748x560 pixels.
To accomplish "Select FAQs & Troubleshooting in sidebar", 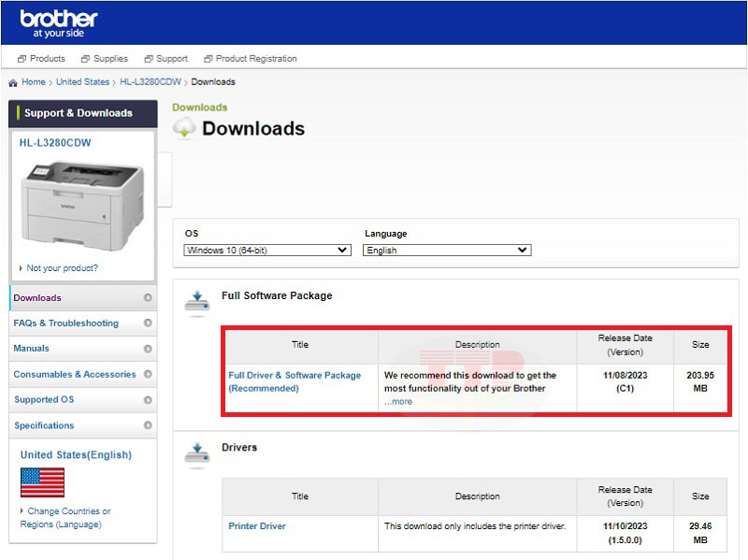I will click(x=66, y=323).
